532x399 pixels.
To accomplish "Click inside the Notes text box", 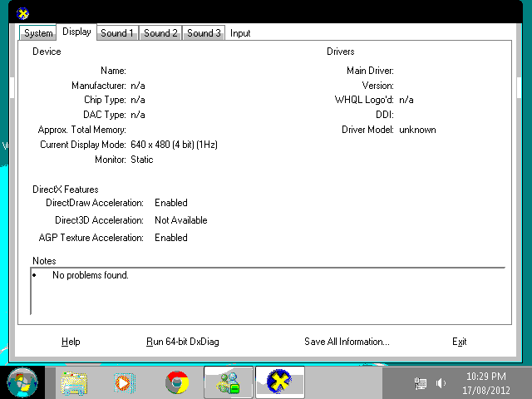I will (x=268, y=291).
